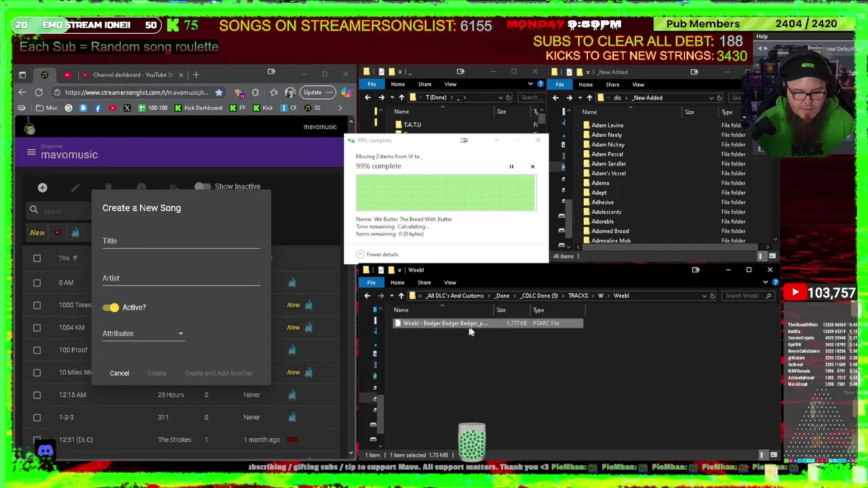Click the New filter chip
Image resolution: width=868 pixels, height=488 pixels.
tap(37, 233)
